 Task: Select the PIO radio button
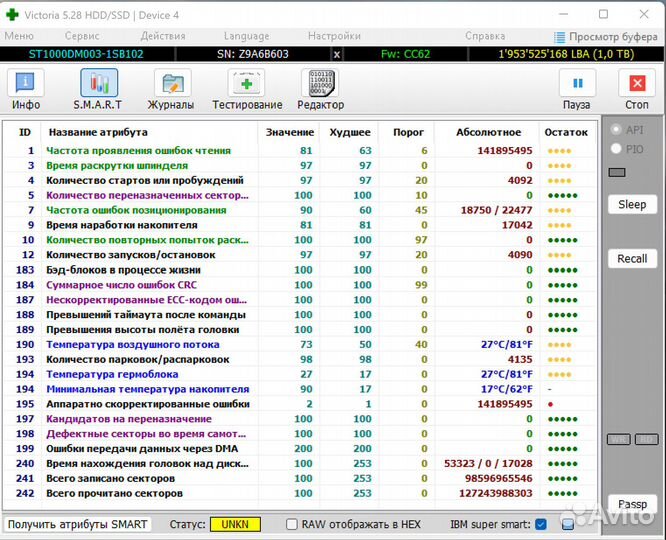[x=616, y=148]
